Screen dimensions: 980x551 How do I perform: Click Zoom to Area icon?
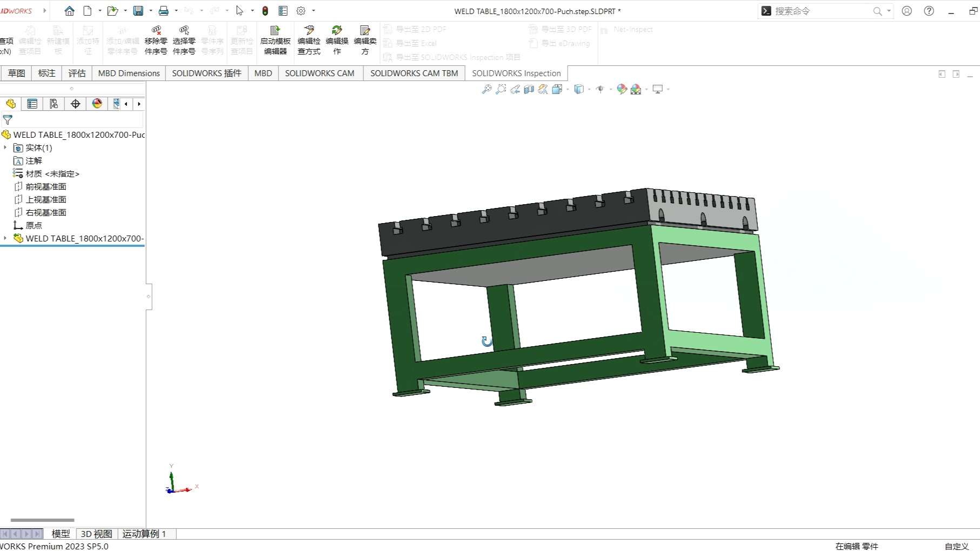501,89
